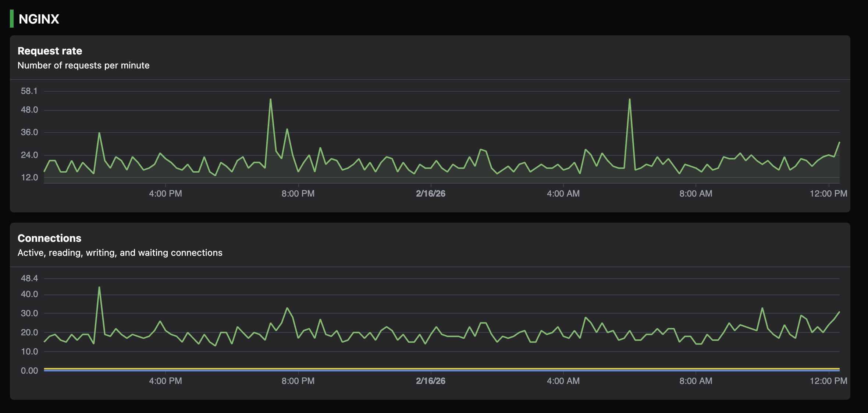
Task: Click the NGINX dashboard row title
Action: pyautogui.click(x=39, y=18)
